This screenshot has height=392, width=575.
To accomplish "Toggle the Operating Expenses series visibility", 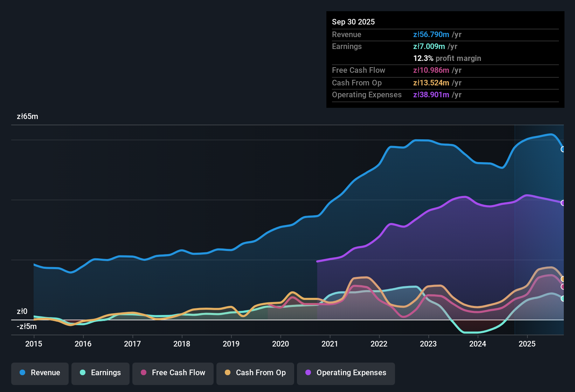I will 346,373.
